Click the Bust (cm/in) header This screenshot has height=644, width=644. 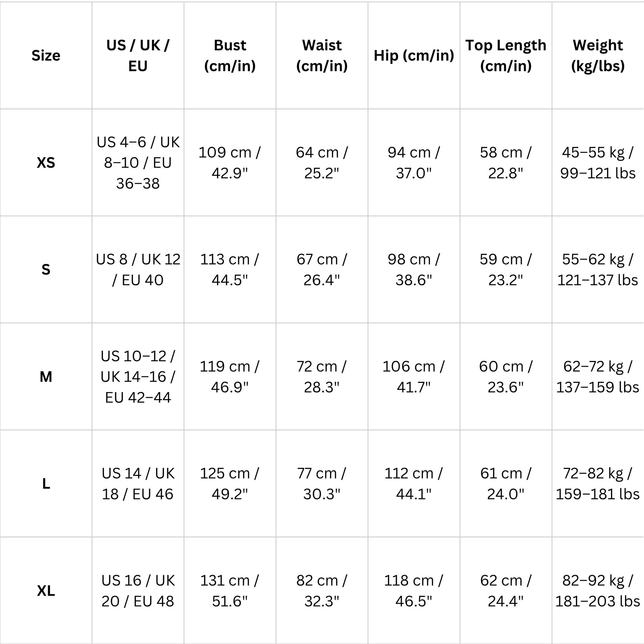click(x=230, y=55)
